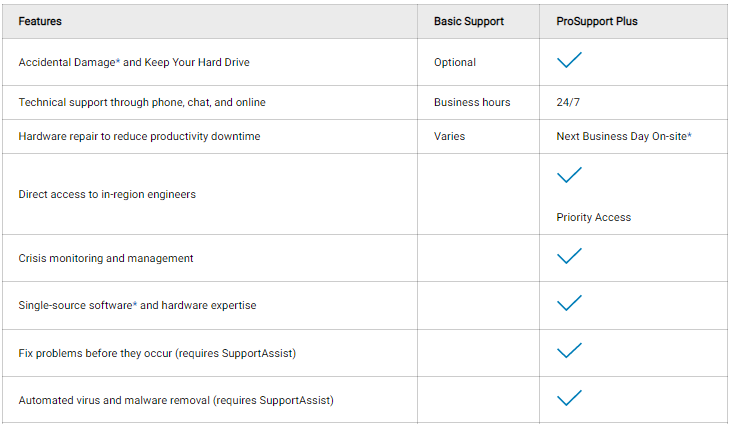Click the 24/7 support cell
The height and width of the screenshot is (424, 731).
click(568, 102)
